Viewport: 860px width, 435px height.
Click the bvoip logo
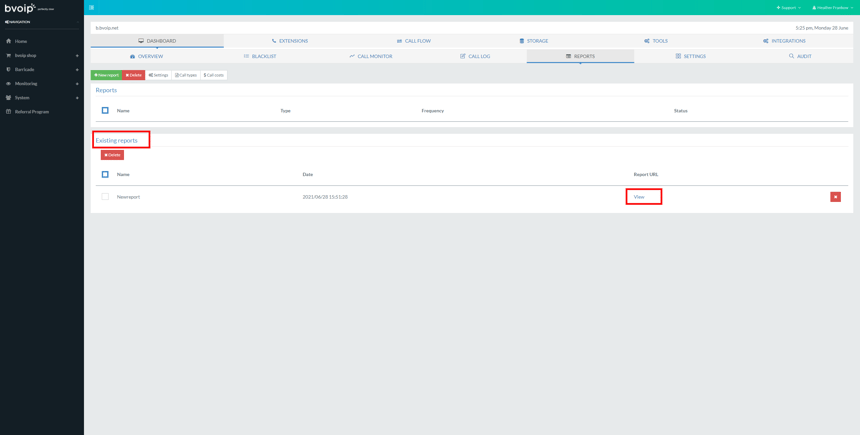(x=20, y=8)
